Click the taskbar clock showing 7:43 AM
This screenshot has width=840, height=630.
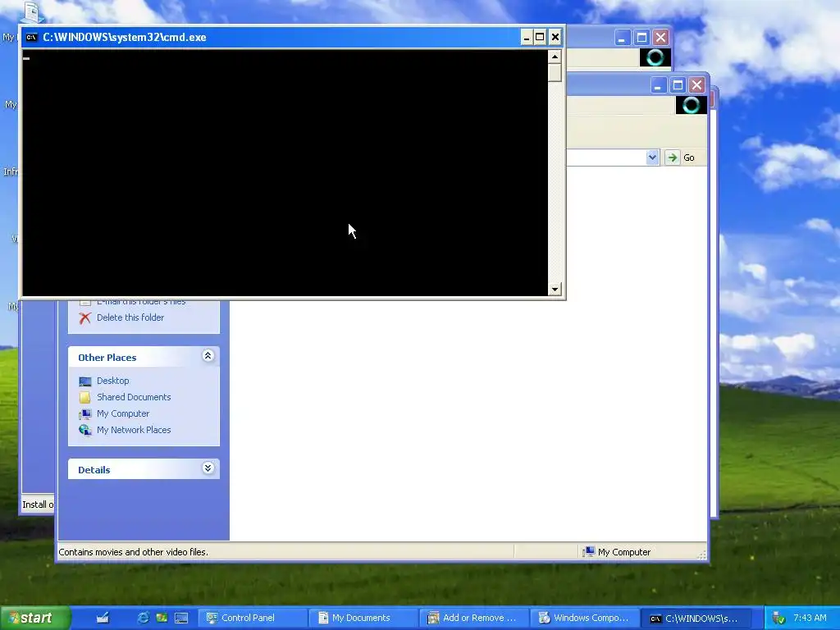(810, 618)
